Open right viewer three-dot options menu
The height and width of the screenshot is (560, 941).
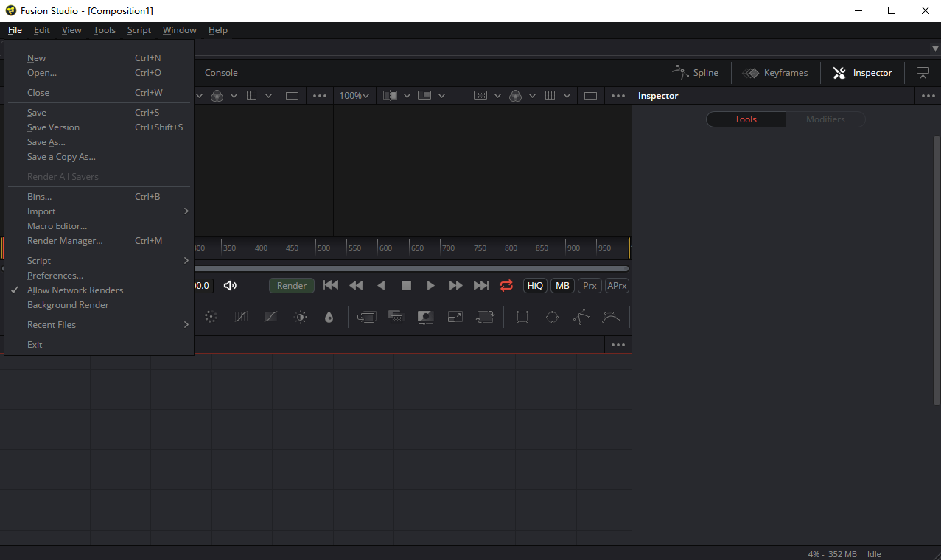(x=618, y=96)
